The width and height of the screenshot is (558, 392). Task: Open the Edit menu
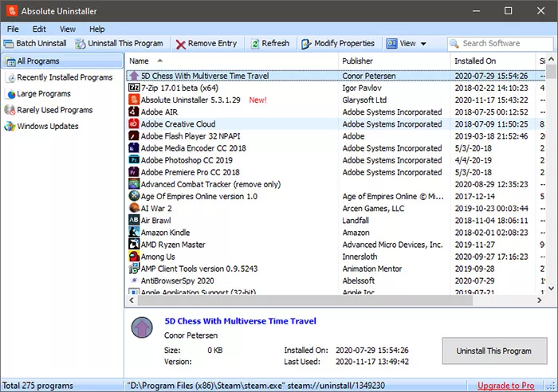tap(39, 29)
